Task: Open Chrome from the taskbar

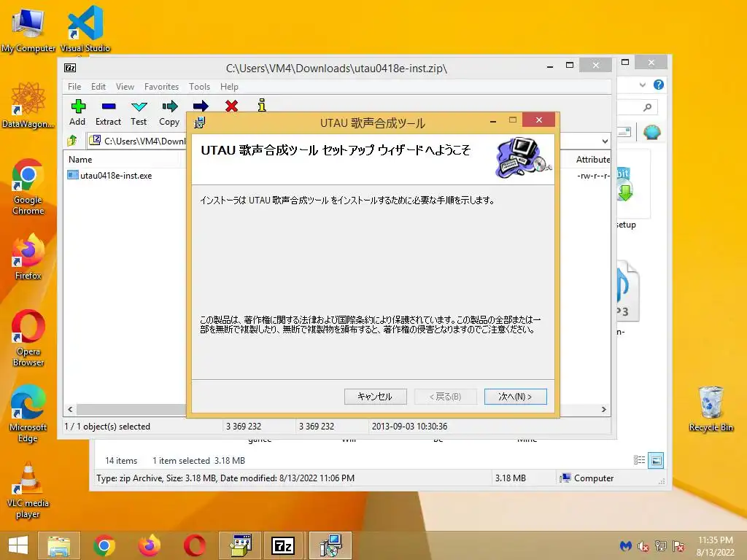Action: coord(104,545)
